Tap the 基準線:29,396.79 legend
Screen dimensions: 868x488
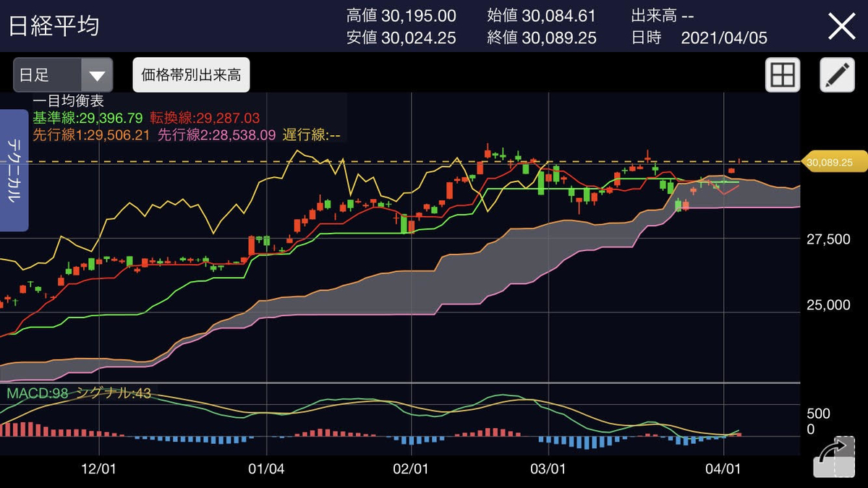[x=88, y=118]
